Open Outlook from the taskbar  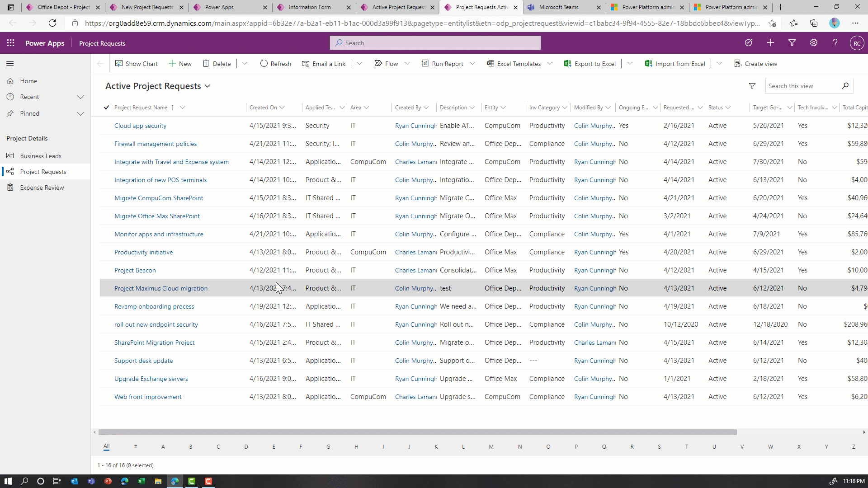point(75,481)
